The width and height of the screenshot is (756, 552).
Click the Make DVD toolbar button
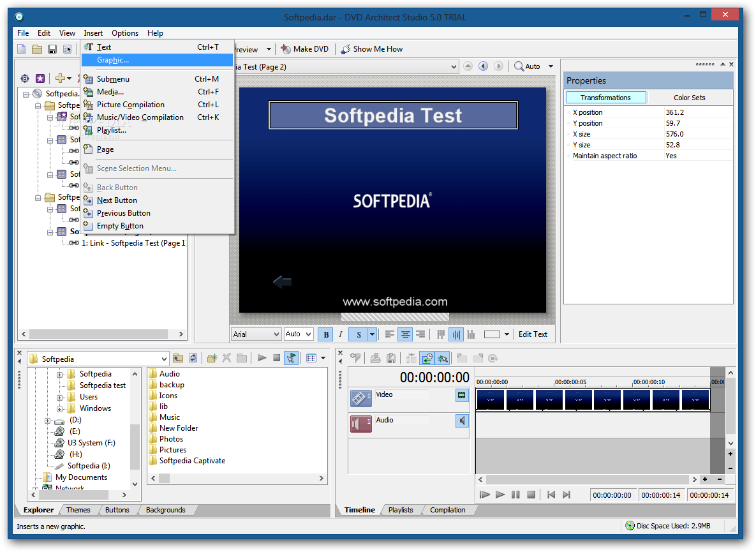click(305, 49)
